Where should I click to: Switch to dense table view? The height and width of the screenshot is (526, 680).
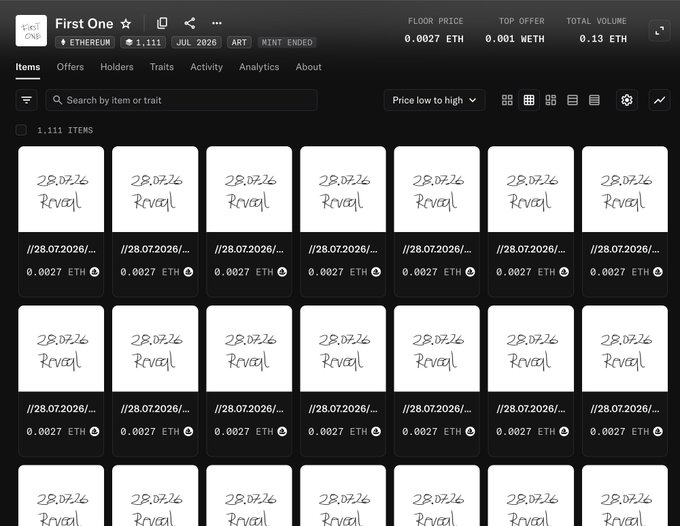coord(594,100)
